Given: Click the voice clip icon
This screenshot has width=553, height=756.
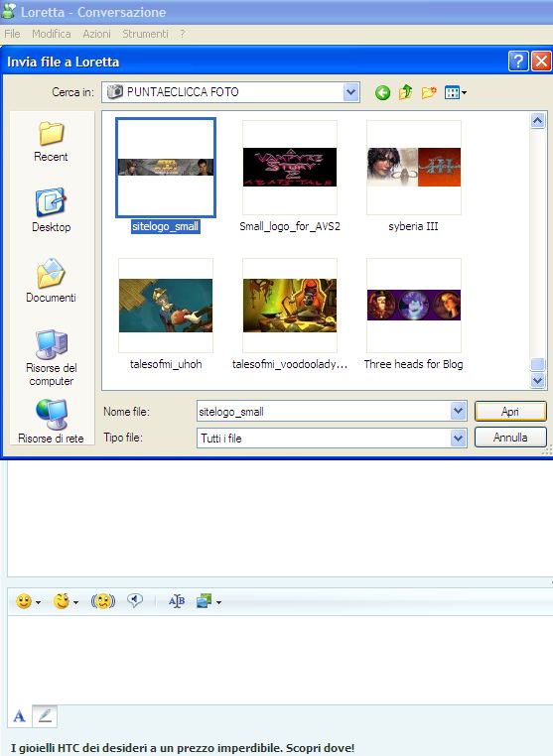Looking at the screenshot, I should click(135, 600).
